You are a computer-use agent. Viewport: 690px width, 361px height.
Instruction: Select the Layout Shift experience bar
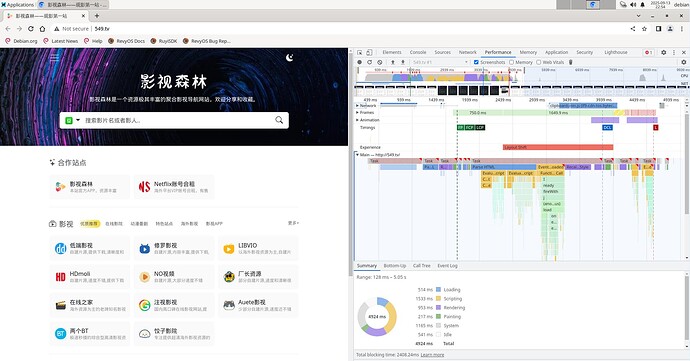coord(558,147)
